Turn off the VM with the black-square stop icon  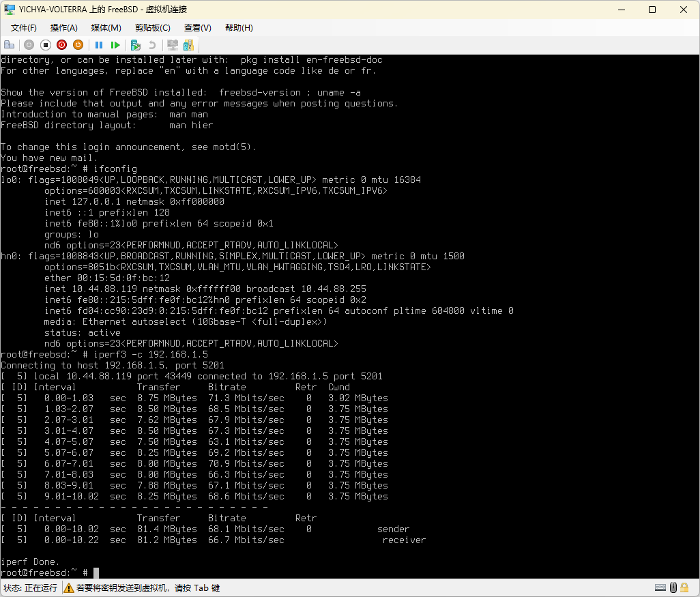(x=46, y=44)
